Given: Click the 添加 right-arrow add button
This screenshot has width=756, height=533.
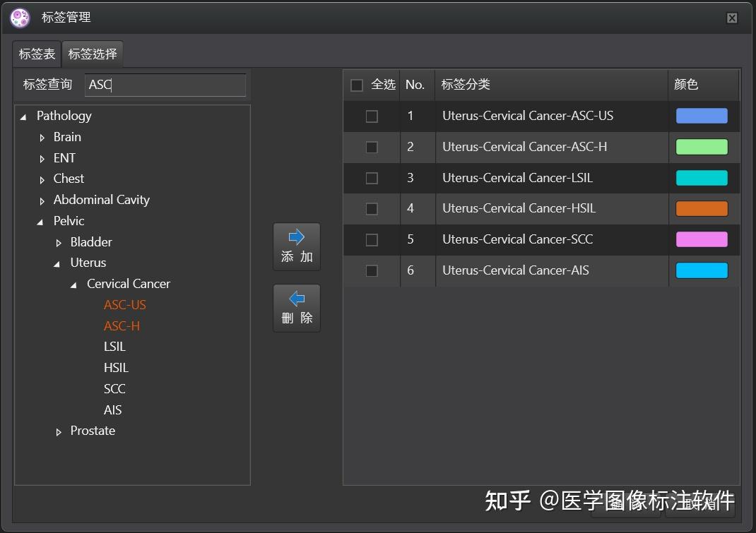Looking at the screenshot, I should tap(297, 246).
